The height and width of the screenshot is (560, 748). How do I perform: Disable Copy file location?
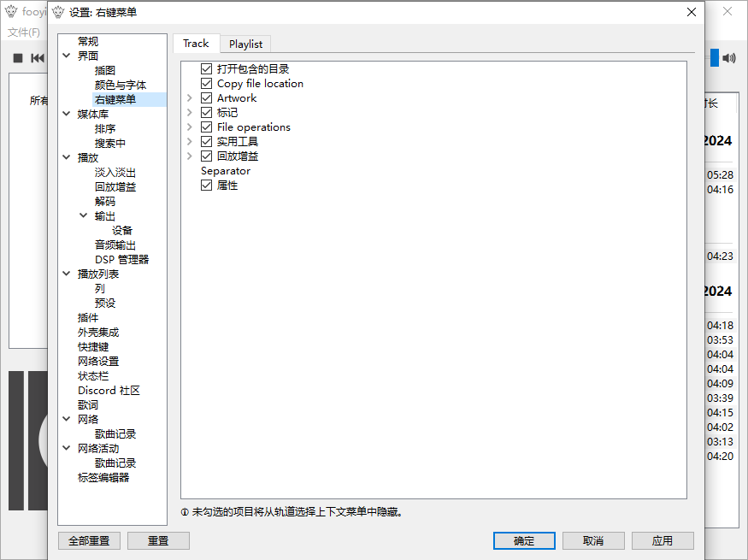coord(207,83)
